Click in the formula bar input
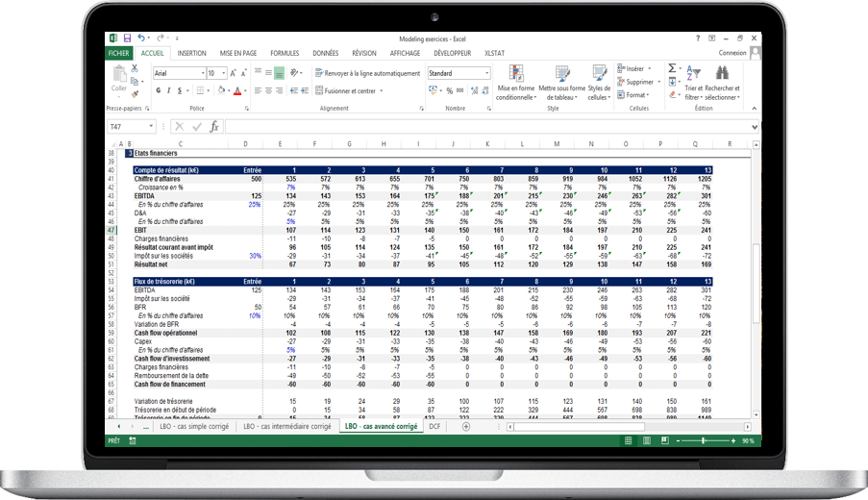This screenshot has height=500, width=868. tap(487, 127)
